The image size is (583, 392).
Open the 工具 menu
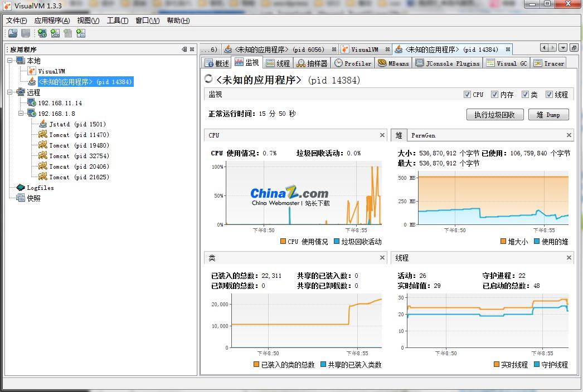[117, 21]
